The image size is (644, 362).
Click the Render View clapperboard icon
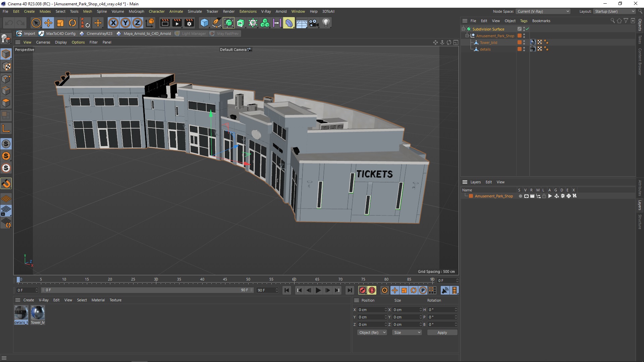(x=165, y=23)
